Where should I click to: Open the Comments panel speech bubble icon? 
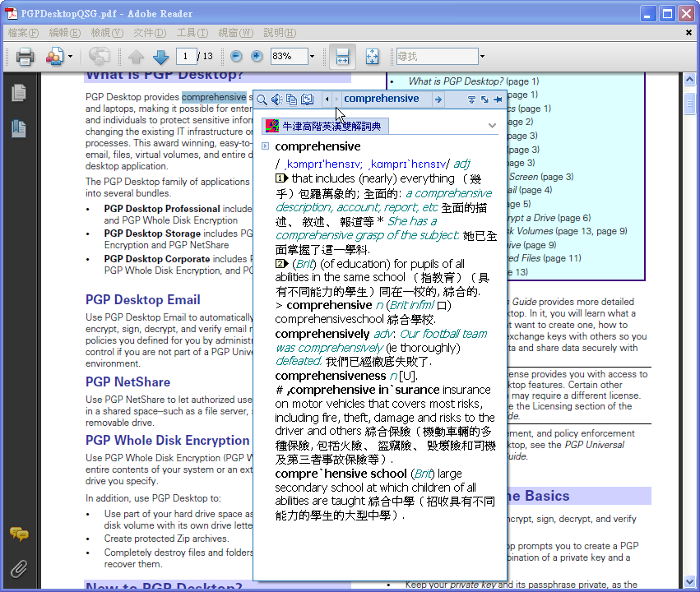(19, 533)
